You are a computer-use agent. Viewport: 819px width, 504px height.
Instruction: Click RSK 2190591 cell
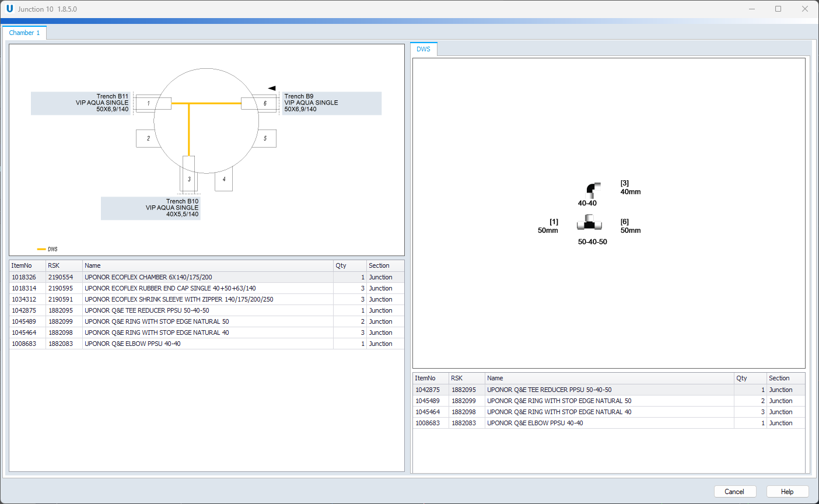pos(64,299)
